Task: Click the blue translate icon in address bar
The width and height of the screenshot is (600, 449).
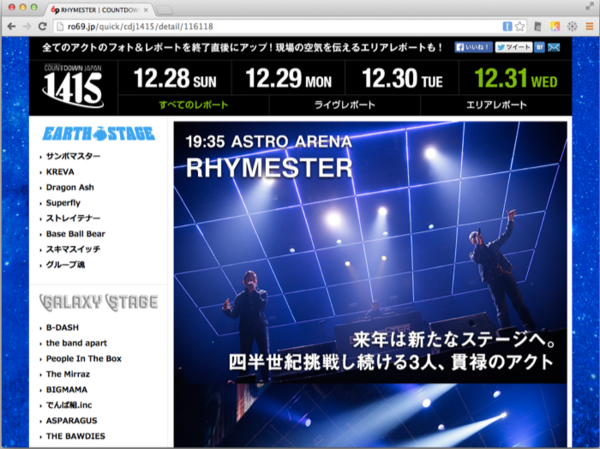Action: pos(507,26)
